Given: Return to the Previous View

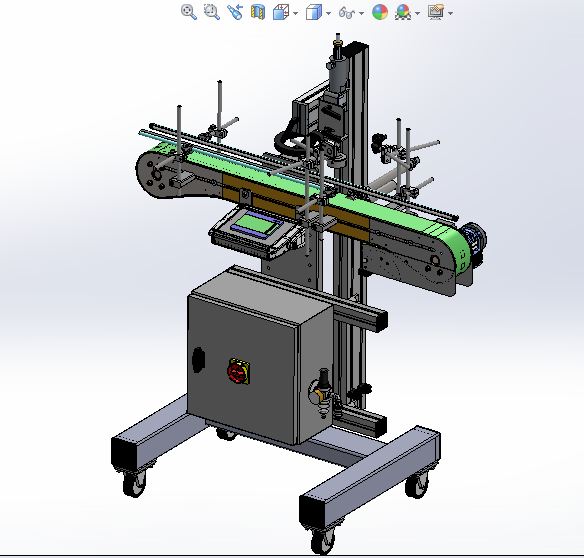Looking at the screenshot, I should [235, 12].
